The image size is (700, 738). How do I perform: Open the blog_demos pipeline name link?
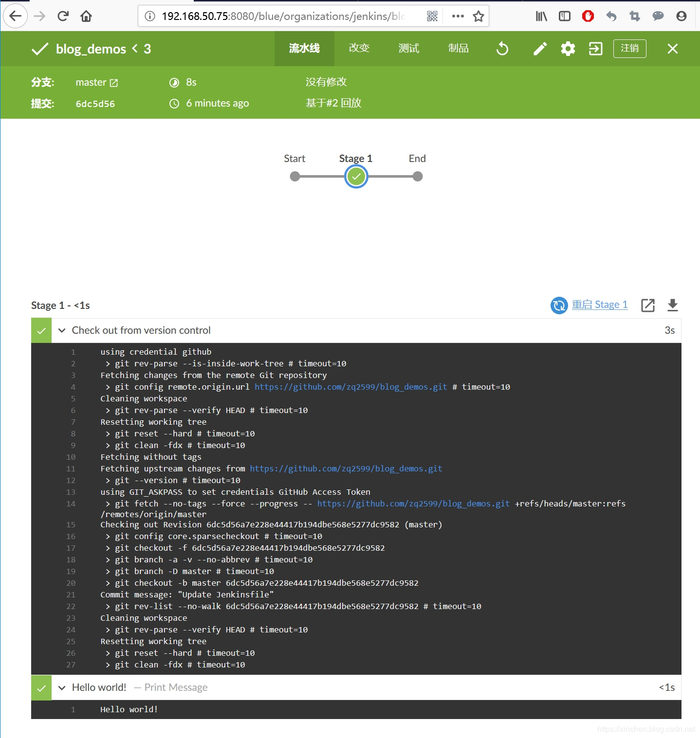pos(91,49)
